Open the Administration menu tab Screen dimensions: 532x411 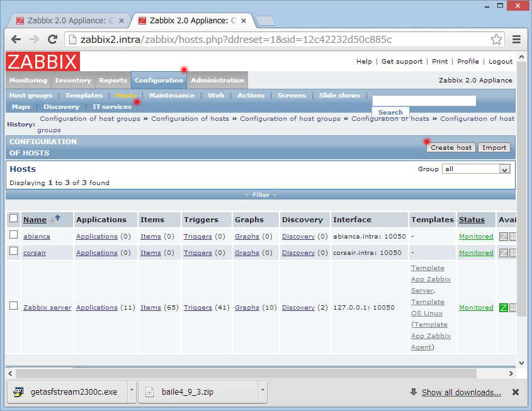click(x=217, y=81)
